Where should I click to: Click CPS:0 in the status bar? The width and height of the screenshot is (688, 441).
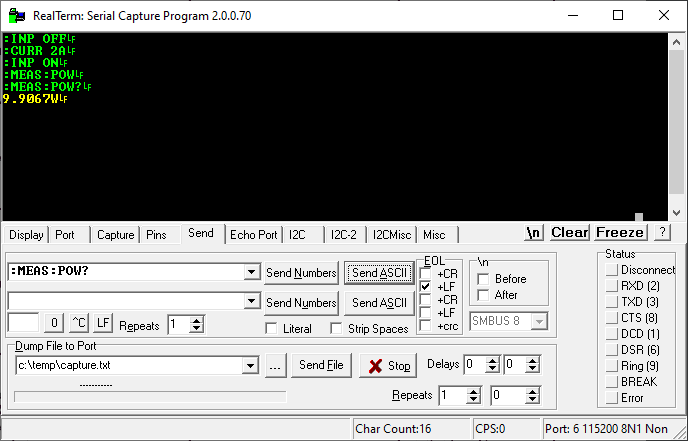click(490, 429)
